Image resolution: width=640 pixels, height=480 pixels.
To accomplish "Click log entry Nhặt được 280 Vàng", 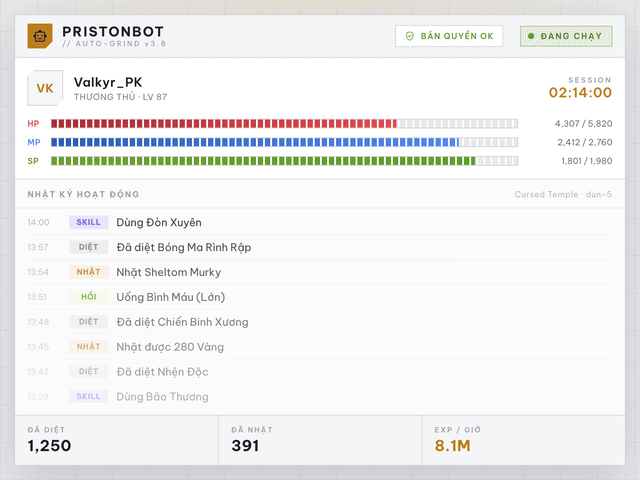I will point(320,347).
